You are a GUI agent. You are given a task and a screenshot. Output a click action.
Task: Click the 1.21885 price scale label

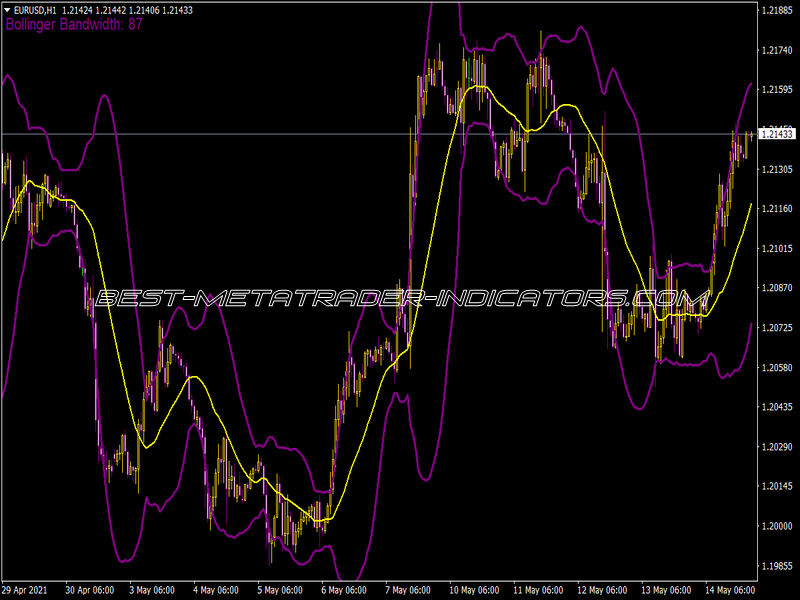[x=777, y=10]
